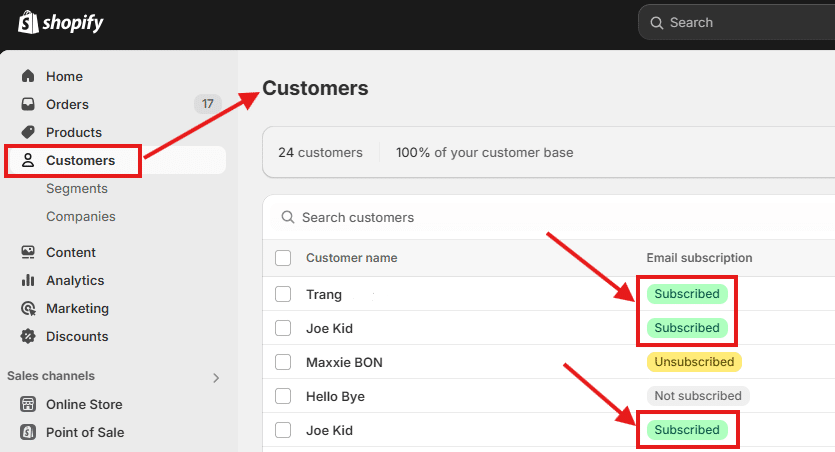Click Trang's Subscribed badge
This screenshot has height=452, width=835.
coord(687,294)
